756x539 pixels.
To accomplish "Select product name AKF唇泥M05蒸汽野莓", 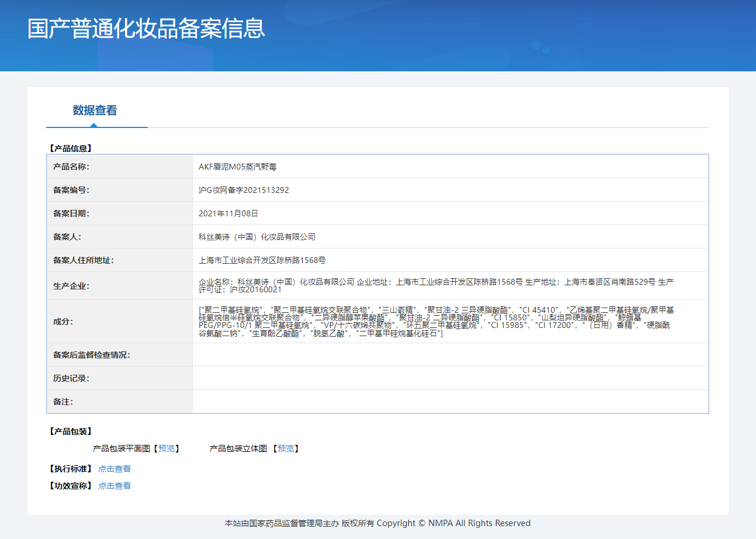I will (x=237, y=167).
